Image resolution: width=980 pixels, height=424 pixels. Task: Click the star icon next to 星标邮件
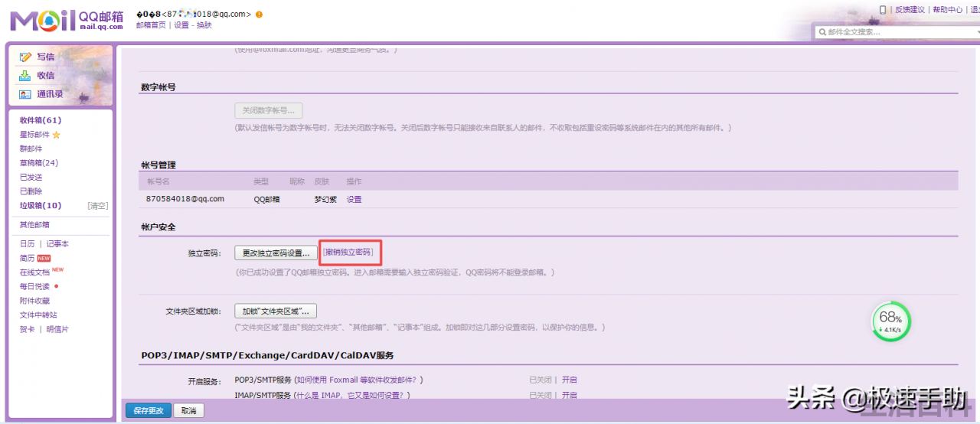pyautogui.click(x=56, y=135)
